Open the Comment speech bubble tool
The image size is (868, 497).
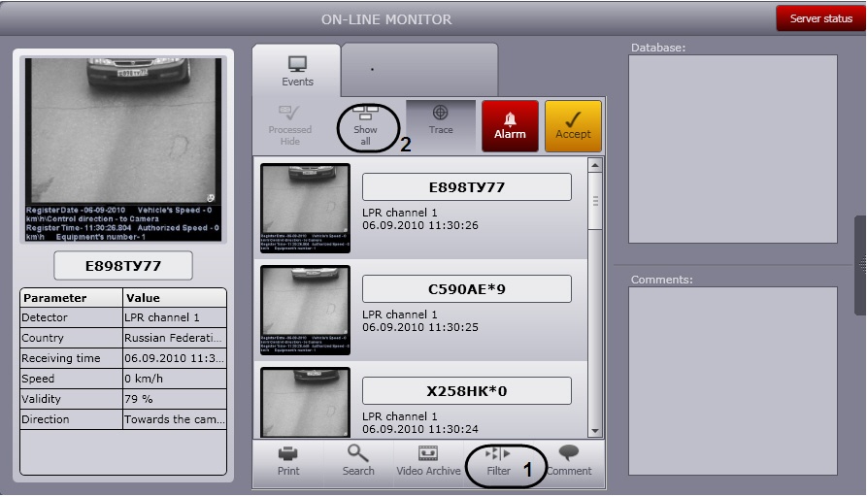tap(569, 462)
